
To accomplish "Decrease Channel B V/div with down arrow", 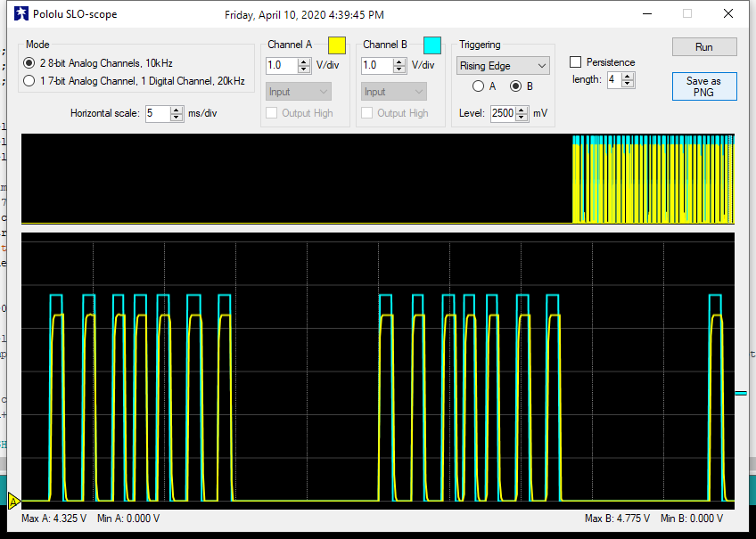I will (399, 69).
